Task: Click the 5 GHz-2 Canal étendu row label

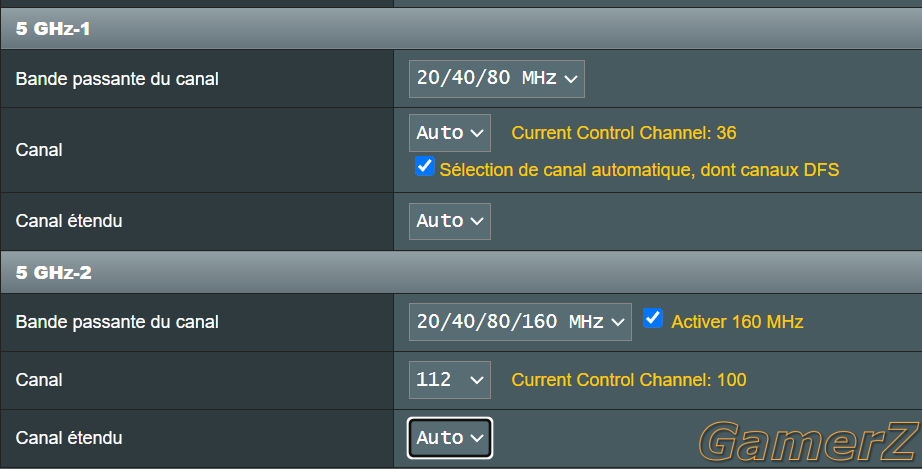Action: click(x=69, y=438)
